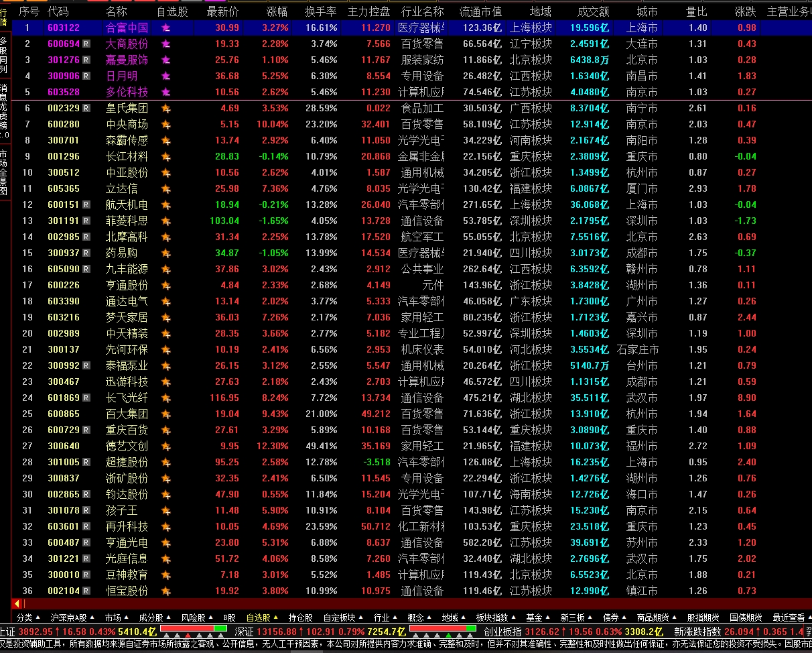Click the star icon for 亨通股份
812x653 pixels.
point(166,285)
